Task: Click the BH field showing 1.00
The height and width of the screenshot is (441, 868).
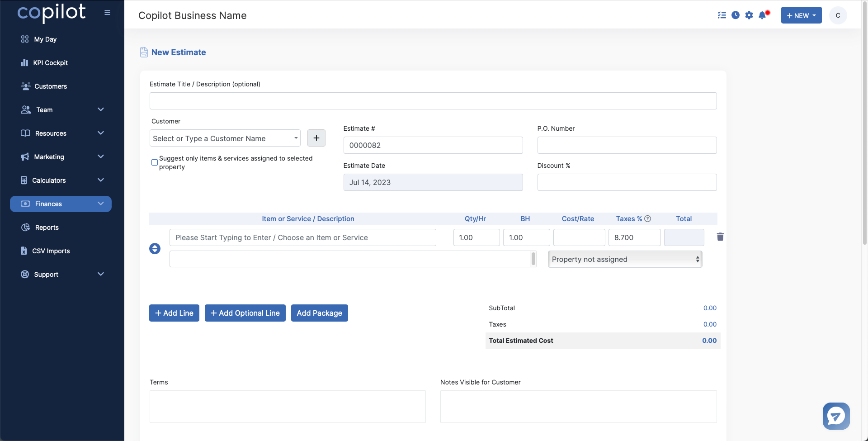Action: pos(527,237)
